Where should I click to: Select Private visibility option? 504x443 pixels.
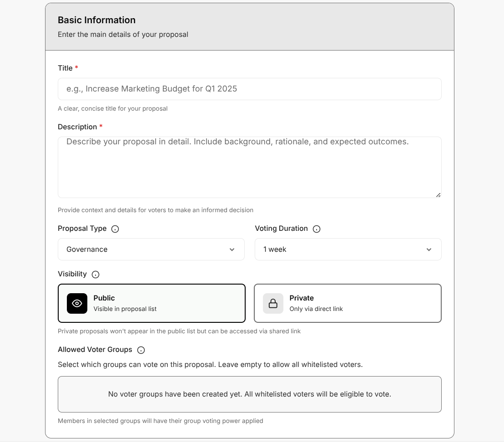coord(348,303)
